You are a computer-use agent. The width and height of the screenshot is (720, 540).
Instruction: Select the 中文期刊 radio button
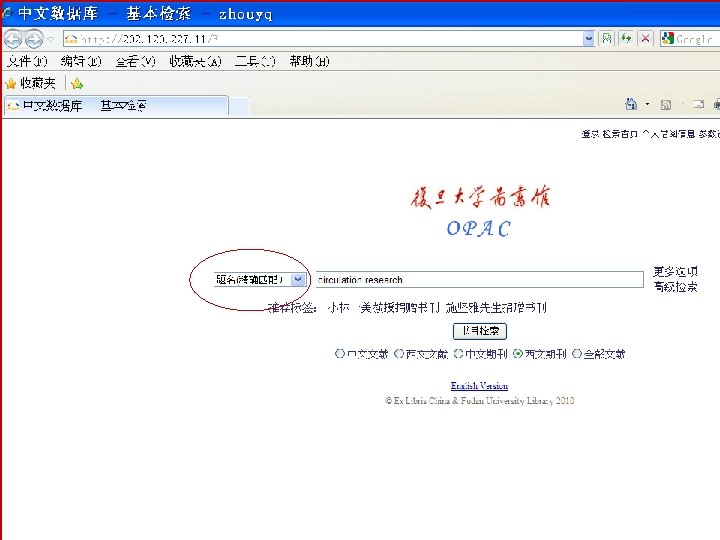[458, 354]
